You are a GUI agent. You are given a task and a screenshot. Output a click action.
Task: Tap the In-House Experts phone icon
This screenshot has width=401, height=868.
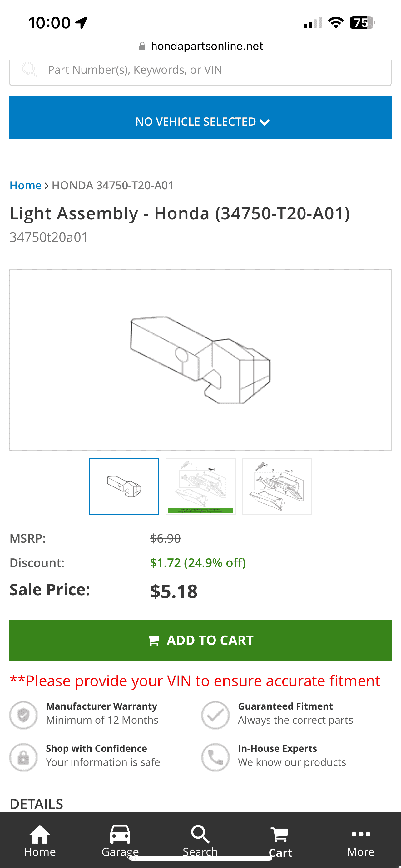coord(215,757)
